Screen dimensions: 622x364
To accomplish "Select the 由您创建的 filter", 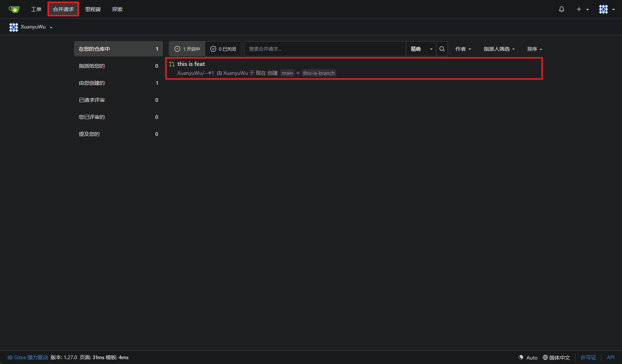I will 118,83.
